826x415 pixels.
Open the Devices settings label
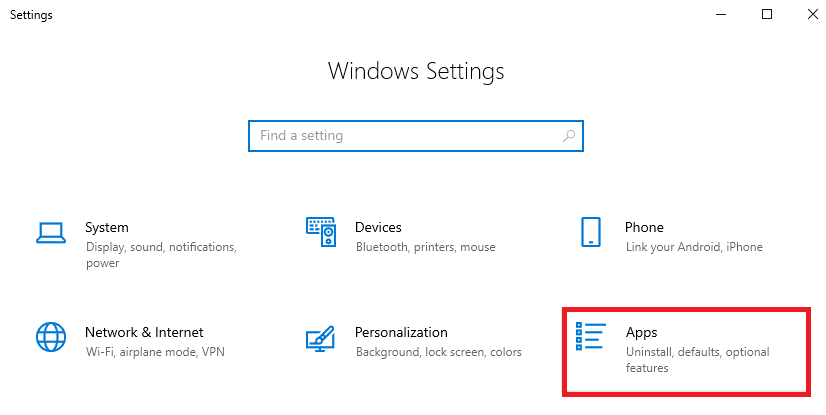378,227
